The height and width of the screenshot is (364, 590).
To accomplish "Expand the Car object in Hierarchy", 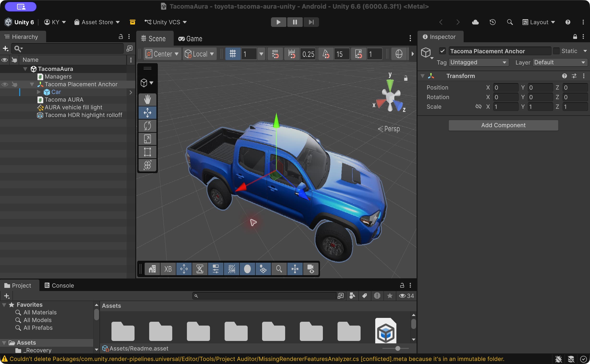I will (38, 92).
